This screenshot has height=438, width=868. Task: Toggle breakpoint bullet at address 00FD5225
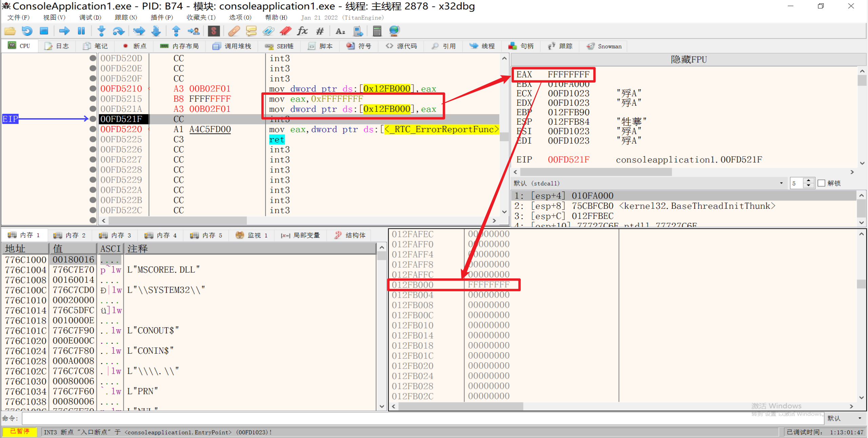click(x=93, y=139)
